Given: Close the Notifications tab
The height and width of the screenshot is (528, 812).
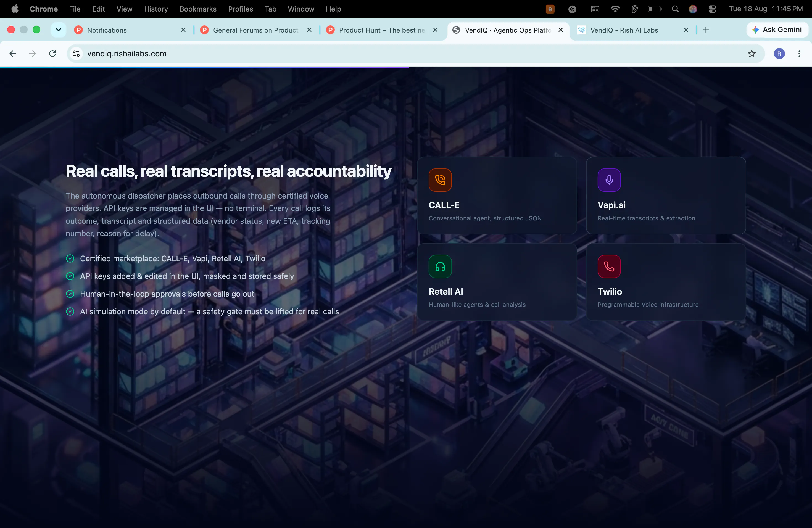Looking at the screenshot, I should point(183,30).
